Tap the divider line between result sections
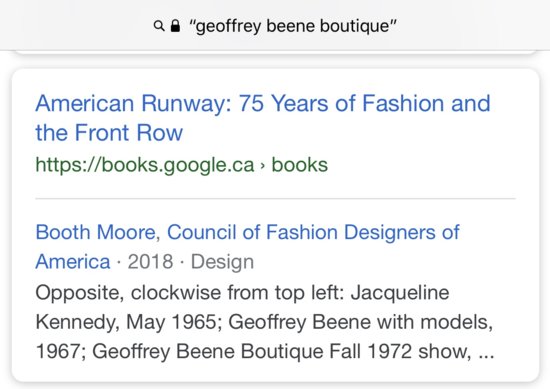The image size is (550, 389). [x=275, y=199]
